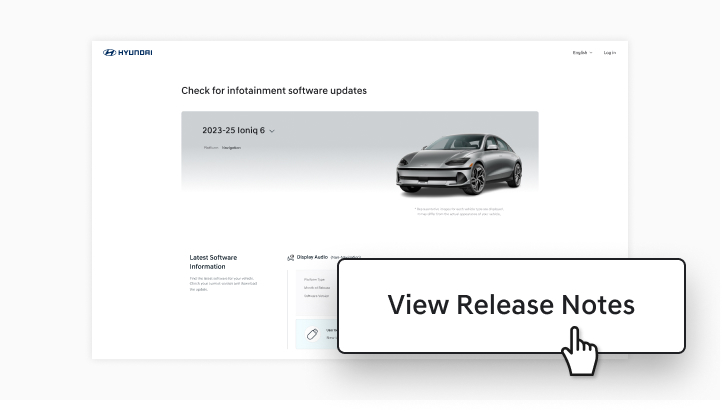Select the Navigation platform label

pyautogui.click(x=231, y=148)
